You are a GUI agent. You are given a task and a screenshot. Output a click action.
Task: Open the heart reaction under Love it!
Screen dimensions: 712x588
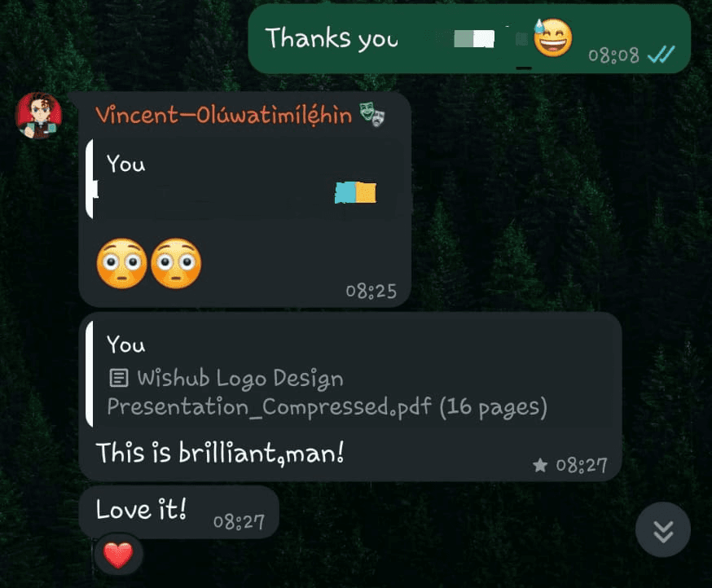(118, 555)
